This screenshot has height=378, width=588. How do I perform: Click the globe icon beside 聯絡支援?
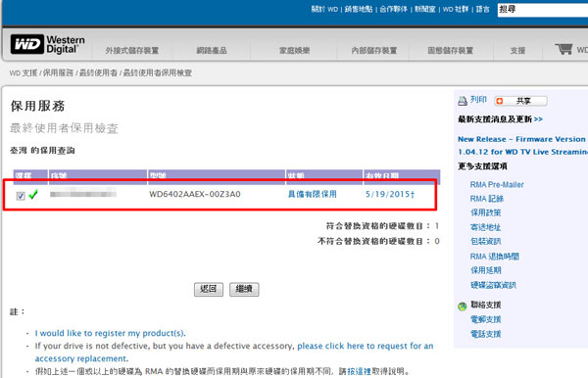point(463,307)
